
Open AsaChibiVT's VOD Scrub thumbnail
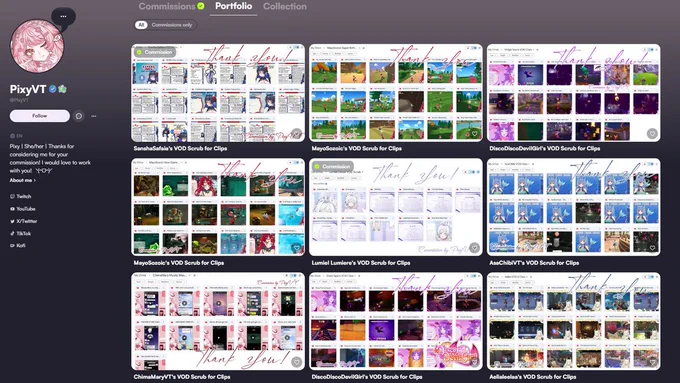click(x=574, y=207)
